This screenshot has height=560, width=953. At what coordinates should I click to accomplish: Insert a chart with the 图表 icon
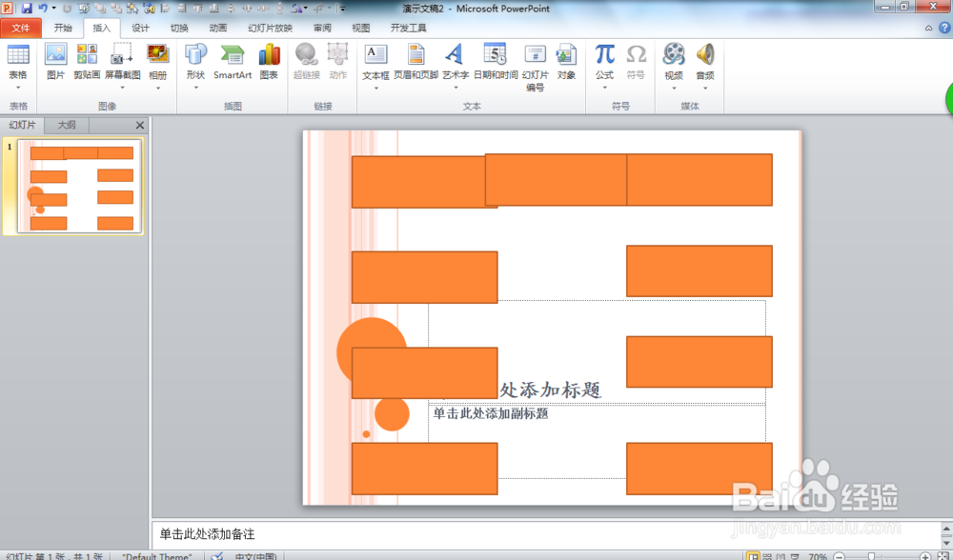pyautogui.click(x=269, y=62)
